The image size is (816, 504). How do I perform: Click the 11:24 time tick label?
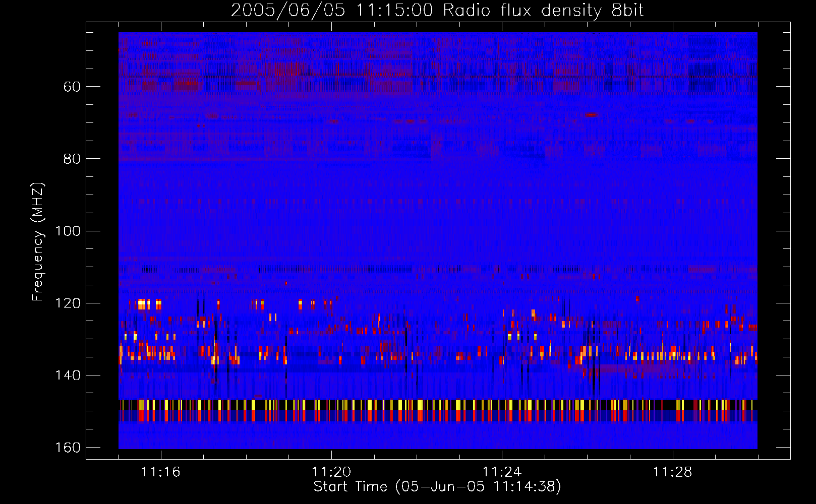click(x=502, y=472)
